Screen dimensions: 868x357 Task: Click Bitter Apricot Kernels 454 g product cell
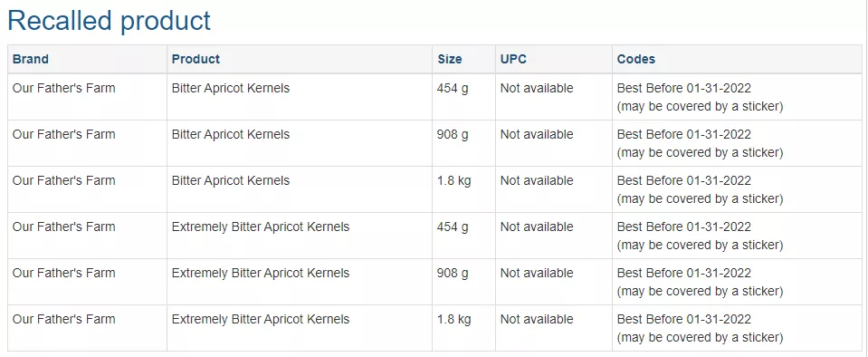(230, 88)
